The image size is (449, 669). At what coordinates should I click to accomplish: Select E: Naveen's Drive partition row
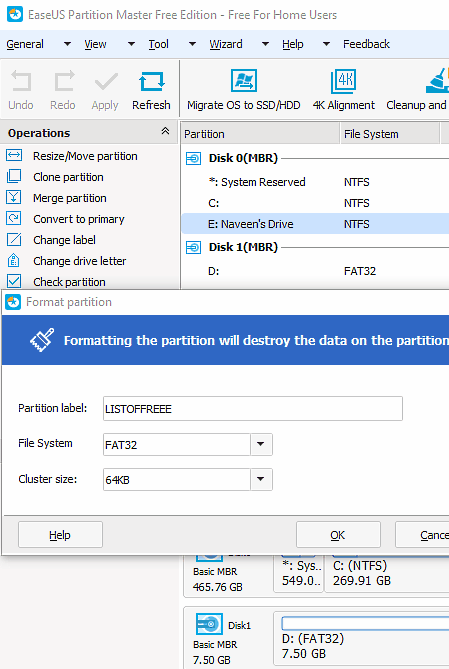(x=315, y=224)
